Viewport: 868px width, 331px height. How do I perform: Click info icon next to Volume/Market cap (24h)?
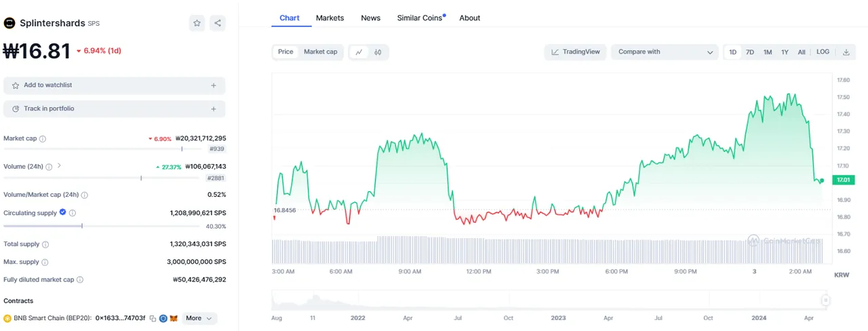click(x=84, y=195)
